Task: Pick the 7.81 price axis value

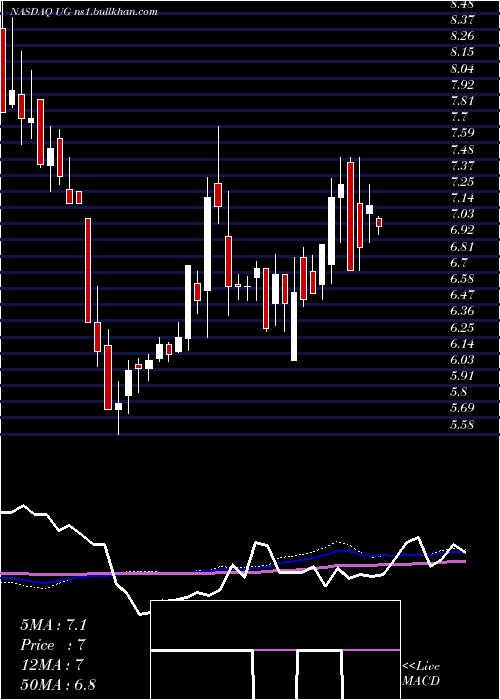Action: pos(463,100)
